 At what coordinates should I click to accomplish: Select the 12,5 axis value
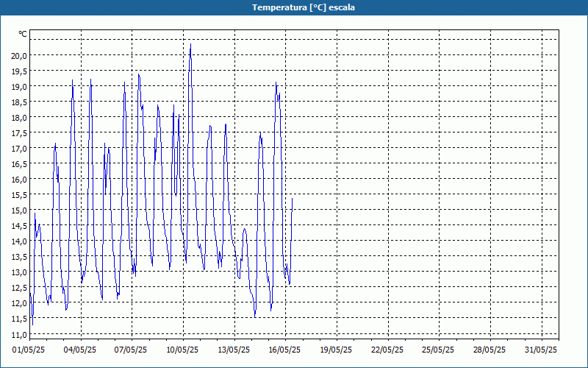20,288
